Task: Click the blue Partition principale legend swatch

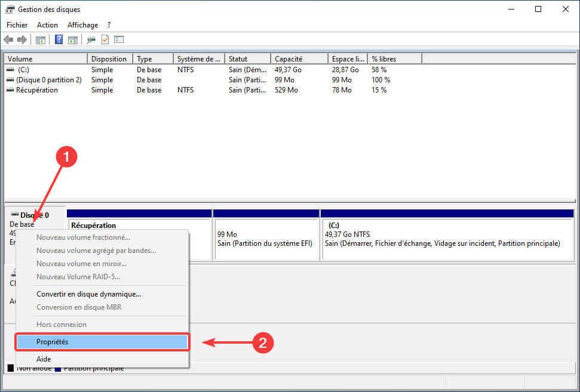Action: tap(58, 369)
